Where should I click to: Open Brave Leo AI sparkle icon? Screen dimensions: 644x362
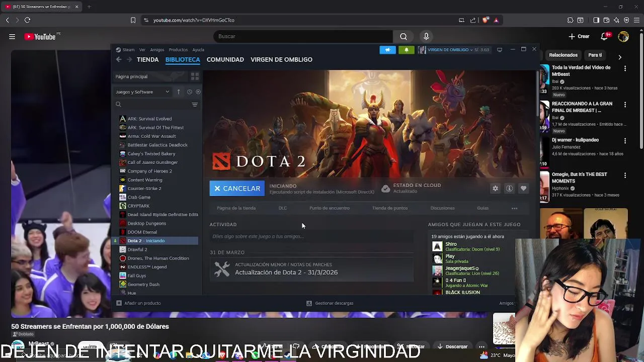tap(616, 20)
